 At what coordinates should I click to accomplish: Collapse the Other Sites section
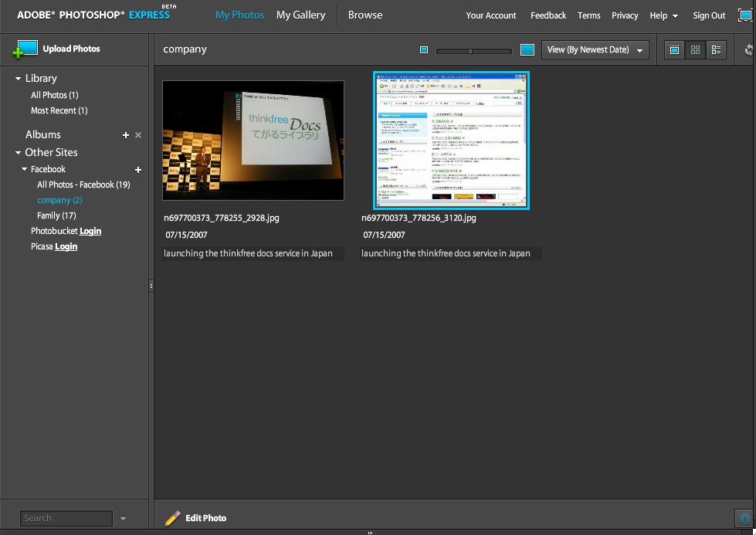[18, 152]
